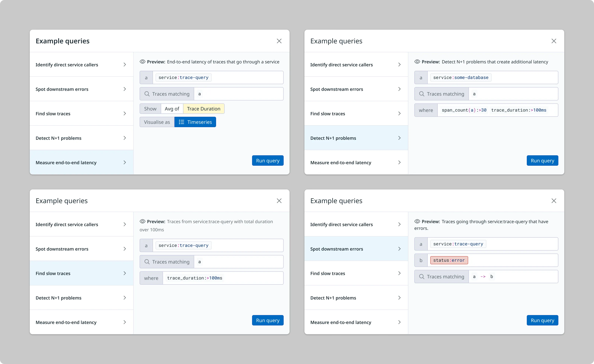Viewport: 594px width, 364px height.
Task: Click the search icon in the some-database Traces matching bar
Action: (422, 94)
